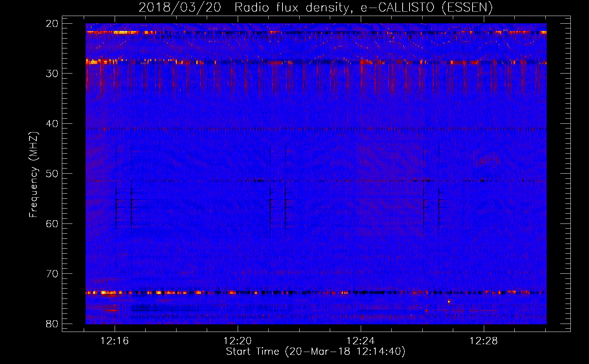Click the 12:16 time tick label
The height and width of the screenshot is (364, 589).
[115, 341]
